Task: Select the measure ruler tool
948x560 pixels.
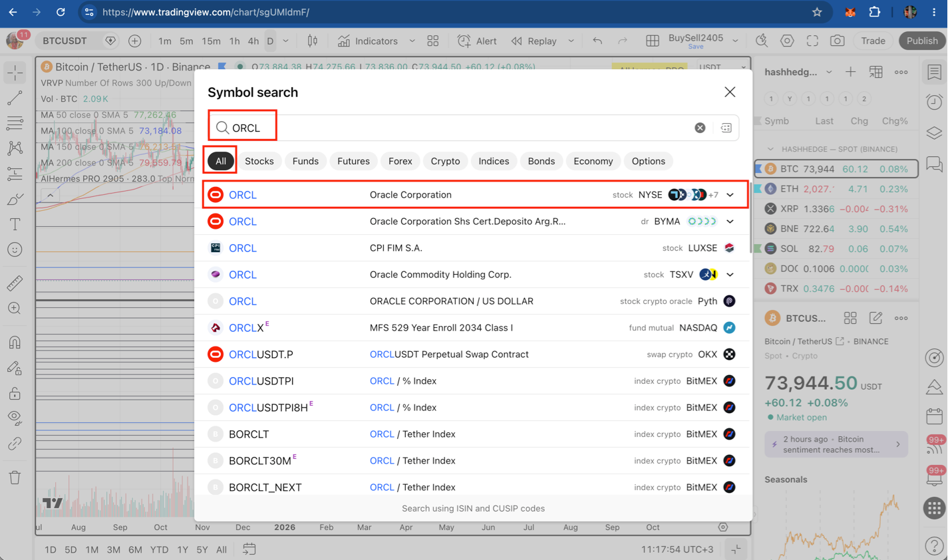Action: pyautogui.click(x=15, y=283)
